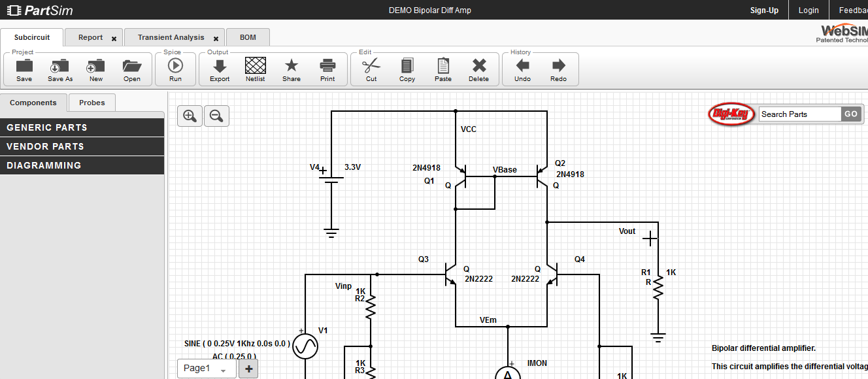Generate the circuit Netlist
868x379 pixels.
coord(255,69)
